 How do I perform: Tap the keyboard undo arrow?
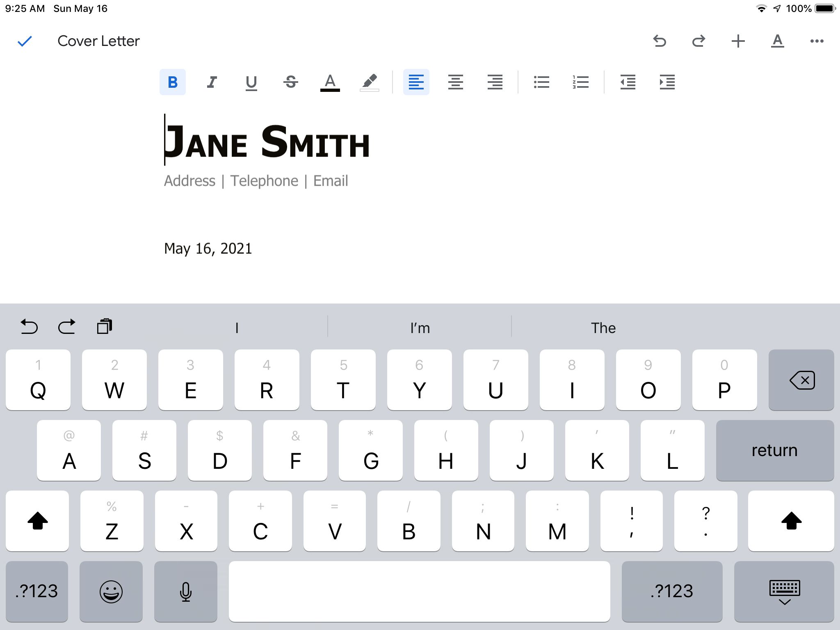coord(29,327)
